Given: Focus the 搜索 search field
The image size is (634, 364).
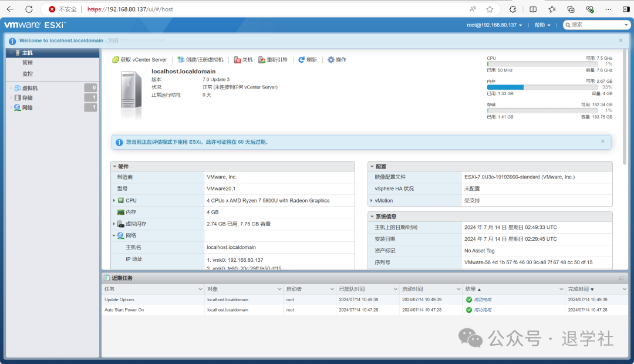Looking at the screenshot, I should point(596,25).
